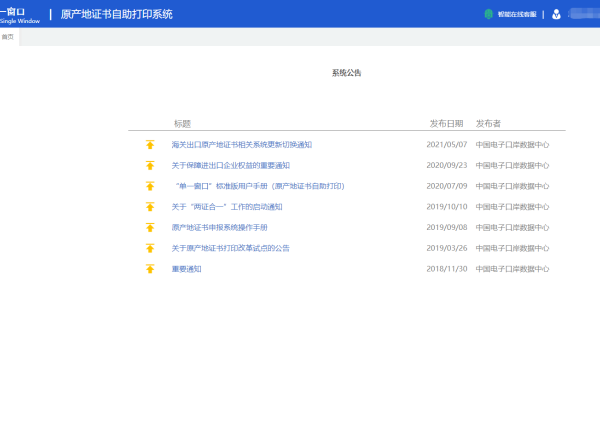Screen dimensions: 600x431
Task: Click 中国电子口岸数据中心 in the 2018/11/30 row
Action: (512, 268)
